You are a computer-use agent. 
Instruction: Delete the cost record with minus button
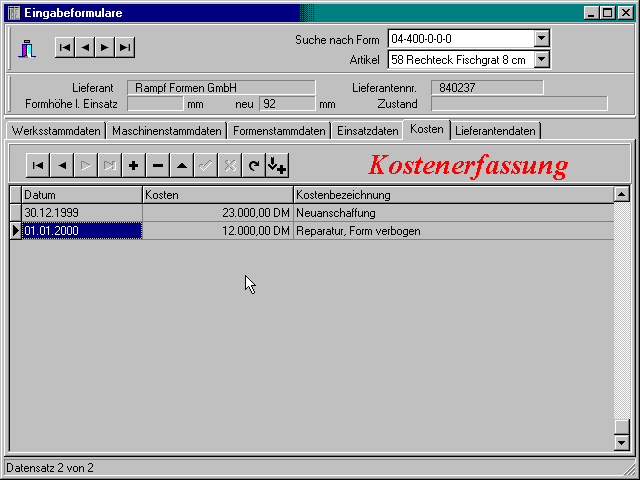tap(157, 166)
